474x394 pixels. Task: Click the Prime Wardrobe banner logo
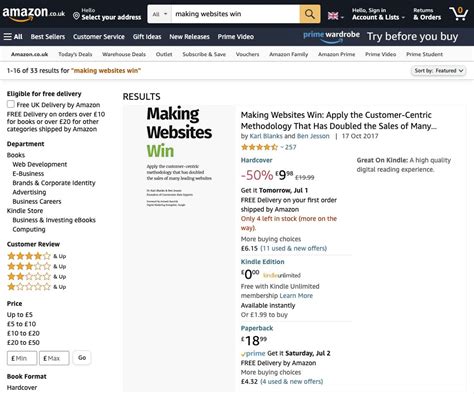pyautogui.click(x=331, y=36)
